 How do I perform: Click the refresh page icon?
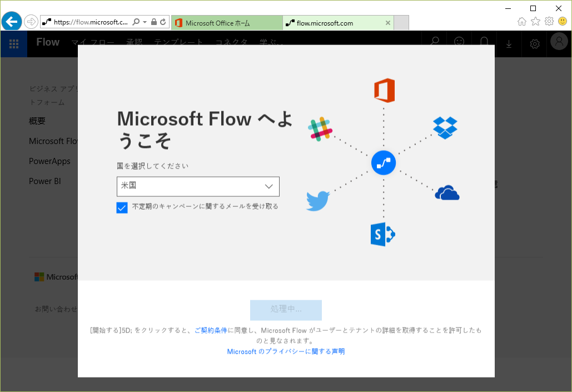(163, 22)
